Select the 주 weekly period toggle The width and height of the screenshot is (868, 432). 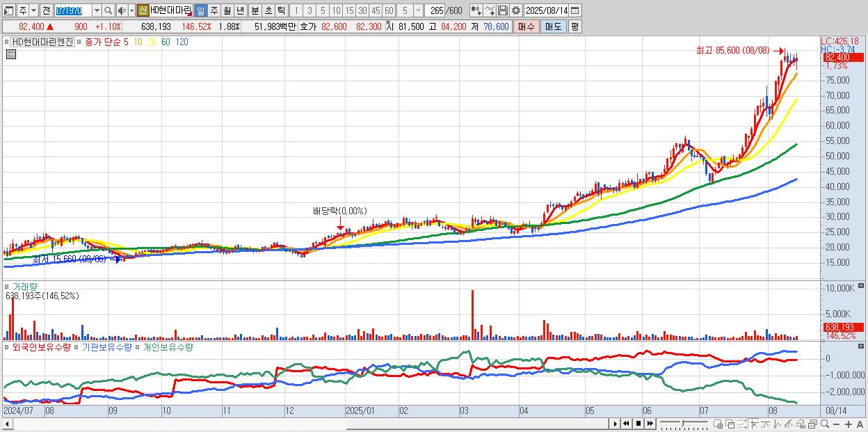(x=214, y=10)
